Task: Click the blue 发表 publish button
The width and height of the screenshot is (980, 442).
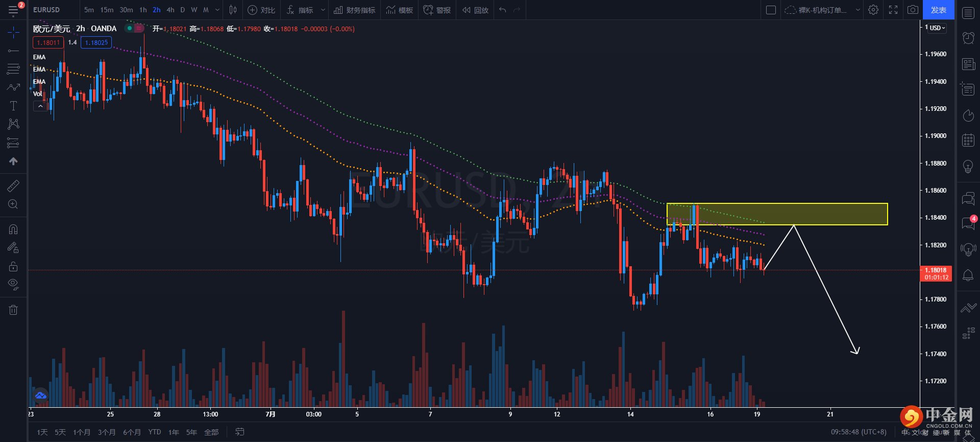Action: pyautogui.click(x=938, y=10)
